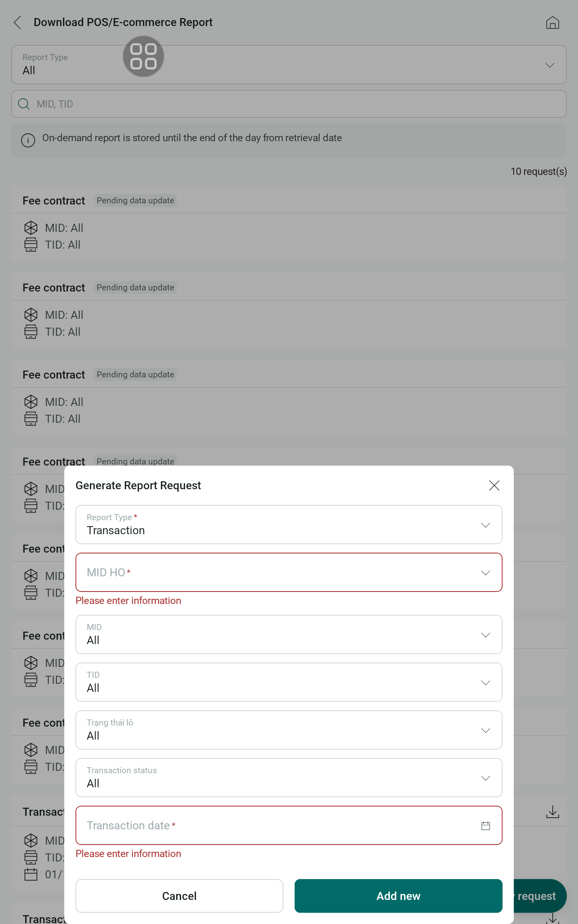578x924 pixels.
Task: Close the Generate Report Request dialog
Action: [x=494, y=485]
